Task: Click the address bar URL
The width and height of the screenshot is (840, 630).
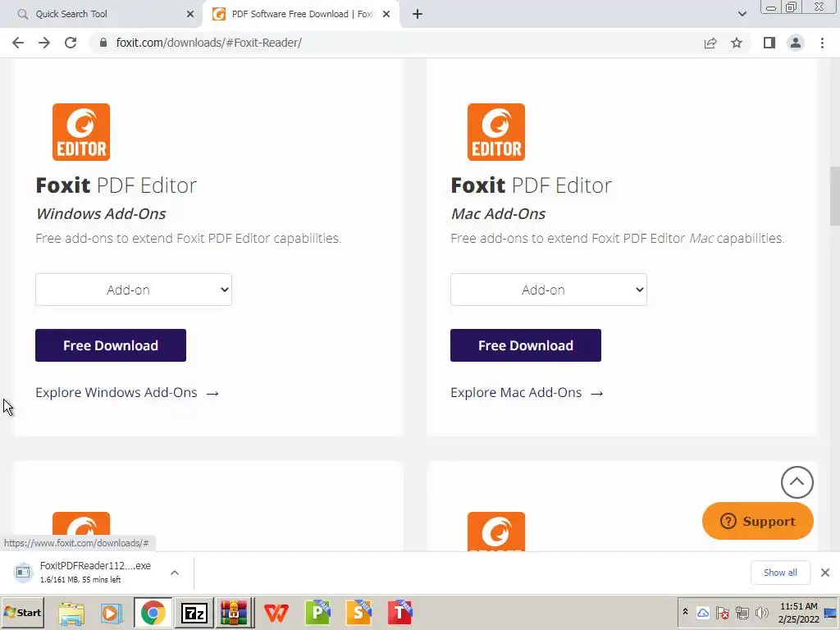Action: tap(209, 43)
